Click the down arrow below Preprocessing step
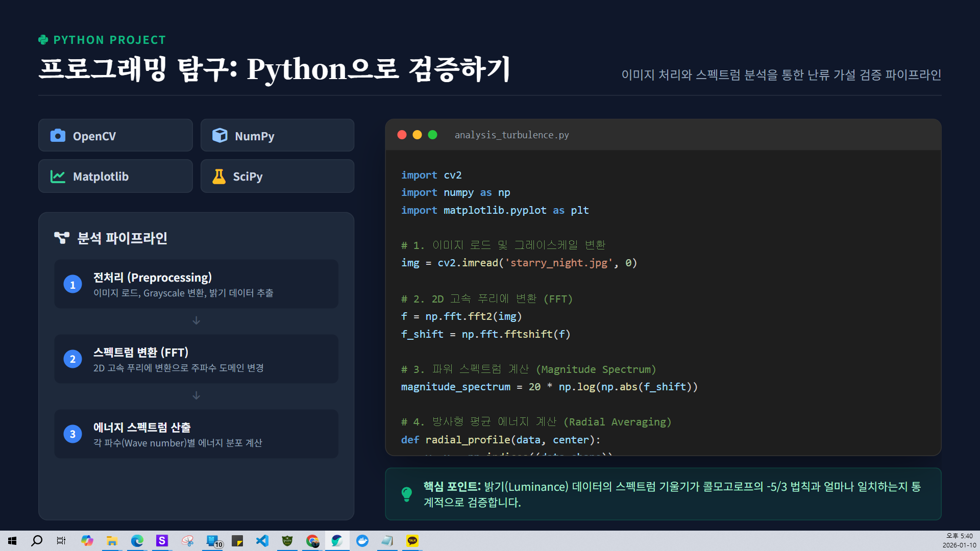This screenshot has height=551, width=980. click(x=196, y=320)
